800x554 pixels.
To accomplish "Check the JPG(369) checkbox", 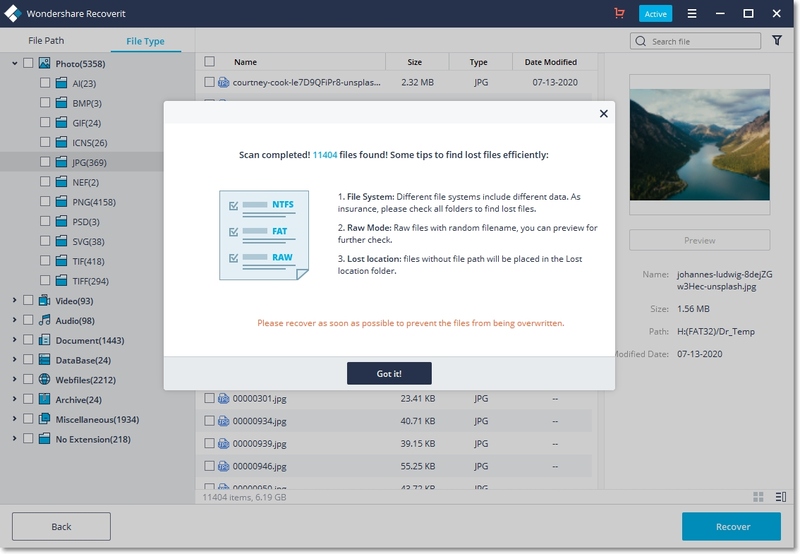I will [x=46, y=161].
